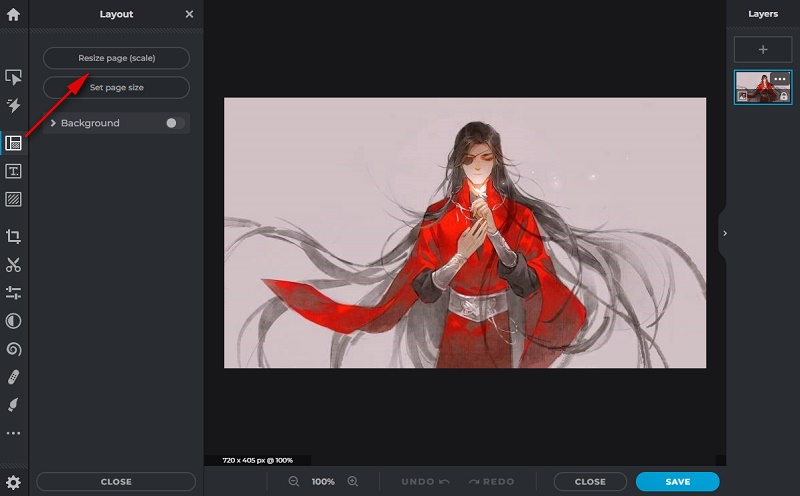Image resolution: width=800 pixels, height=496 pixels.
Task: Open the Fill/Element hatch icon
Action: (x=13, y=199)
